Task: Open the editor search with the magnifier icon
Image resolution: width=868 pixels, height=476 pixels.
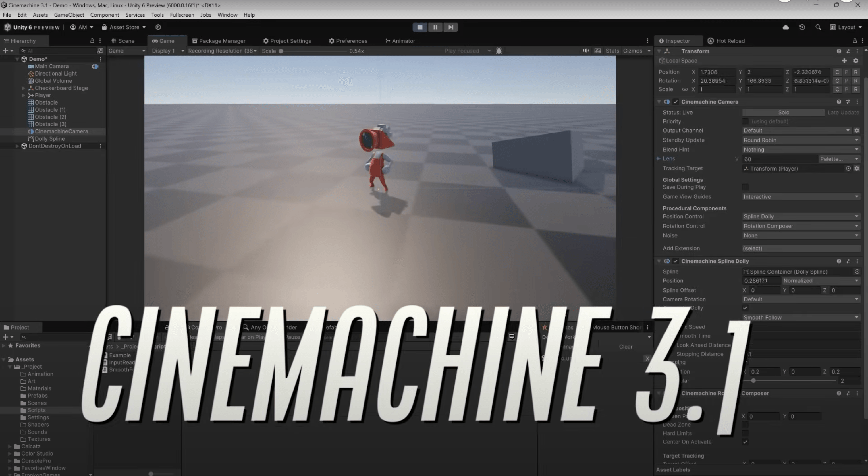Action: coord(818,27)
